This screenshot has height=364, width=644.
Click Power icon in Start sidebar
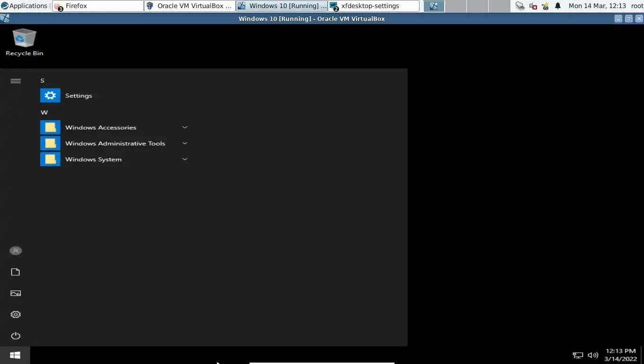point(16,336)
